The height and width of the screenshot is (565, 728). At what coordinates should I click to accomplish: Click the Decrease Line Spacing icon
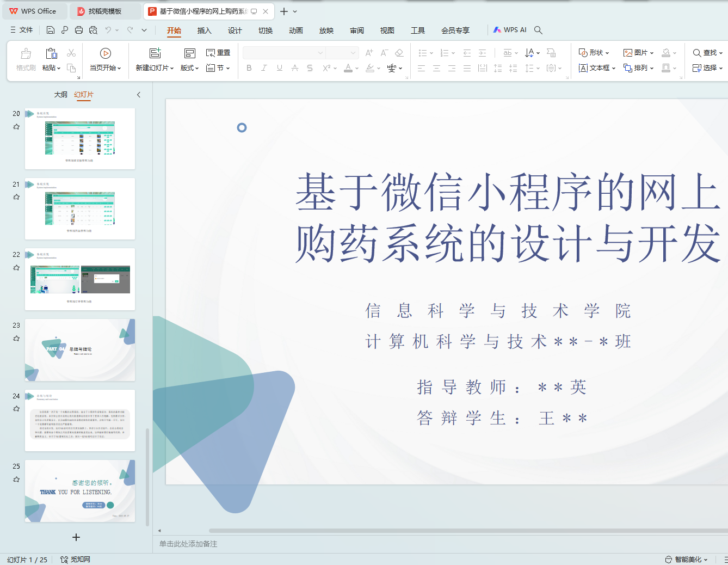point(513,68)
